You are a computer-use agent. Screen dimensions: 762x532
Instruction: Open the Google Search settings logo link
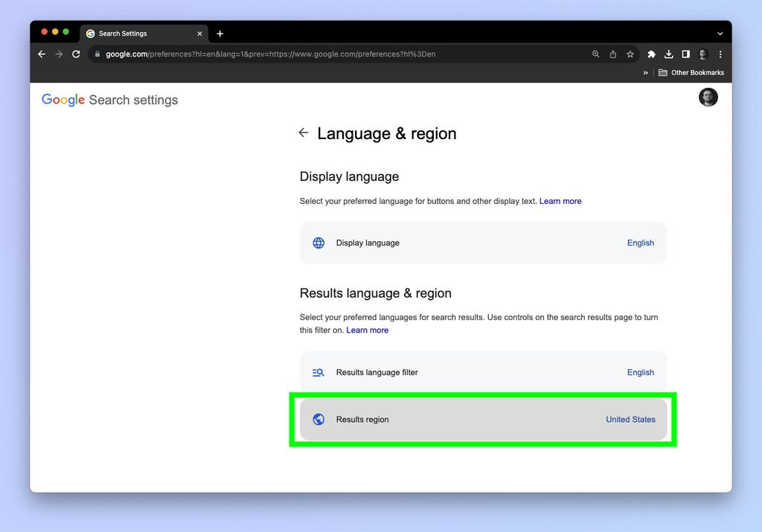tap(109, 100)
